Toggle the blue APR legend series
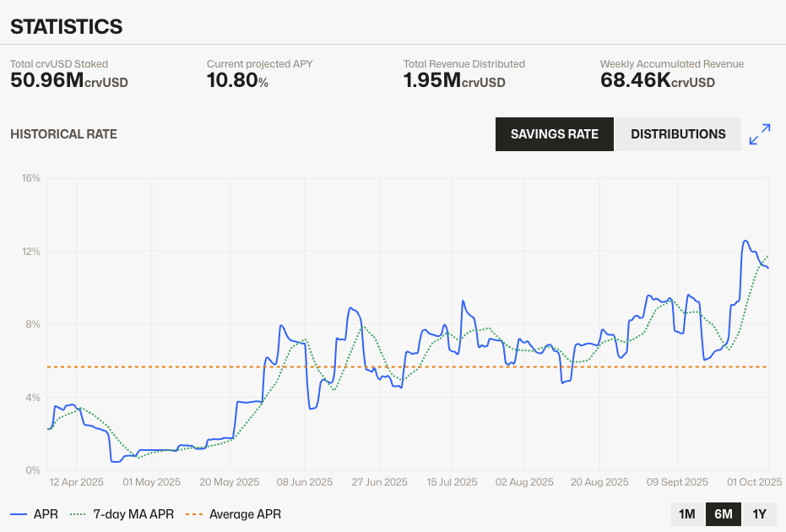 click(x=35, y=514)
